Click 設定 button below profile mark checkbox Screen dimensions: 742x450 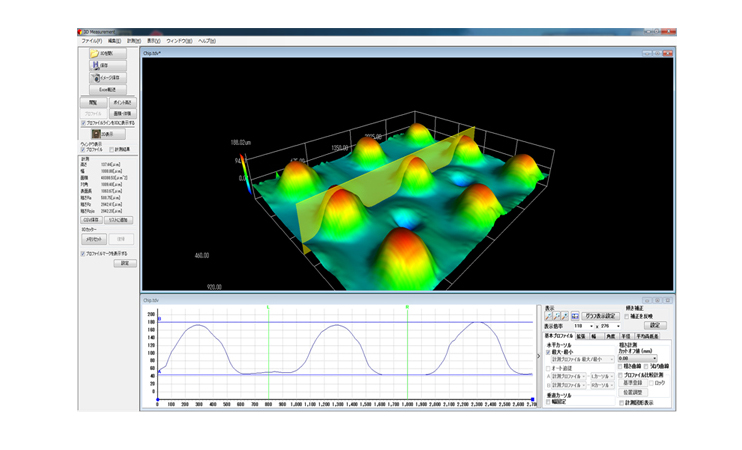(x=125, y=263)
